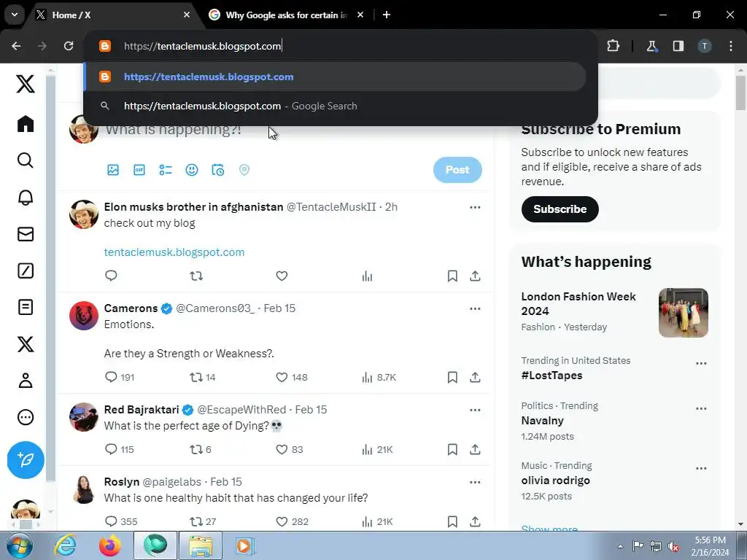
Task: Open a new browser tab
Action: pos(387,15)
